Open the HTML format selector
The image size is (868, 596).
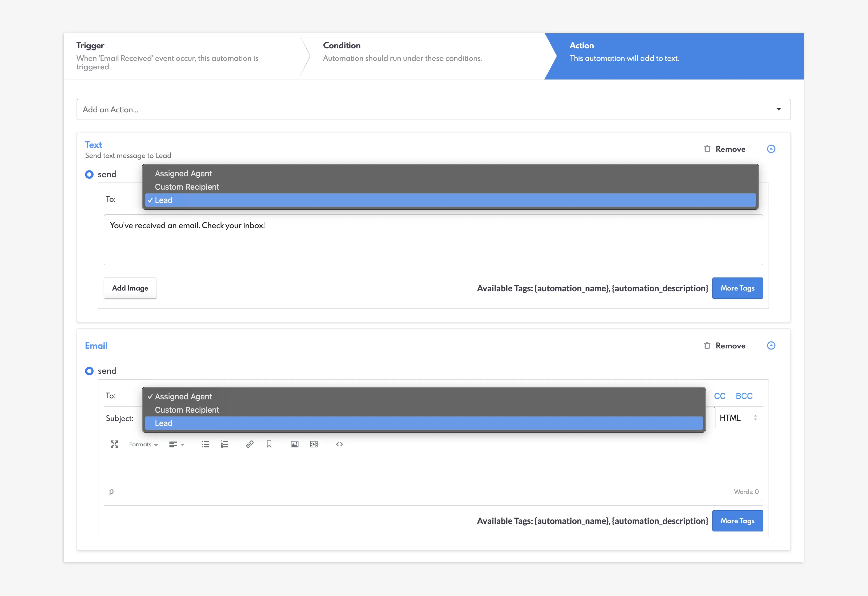[738, 418]
